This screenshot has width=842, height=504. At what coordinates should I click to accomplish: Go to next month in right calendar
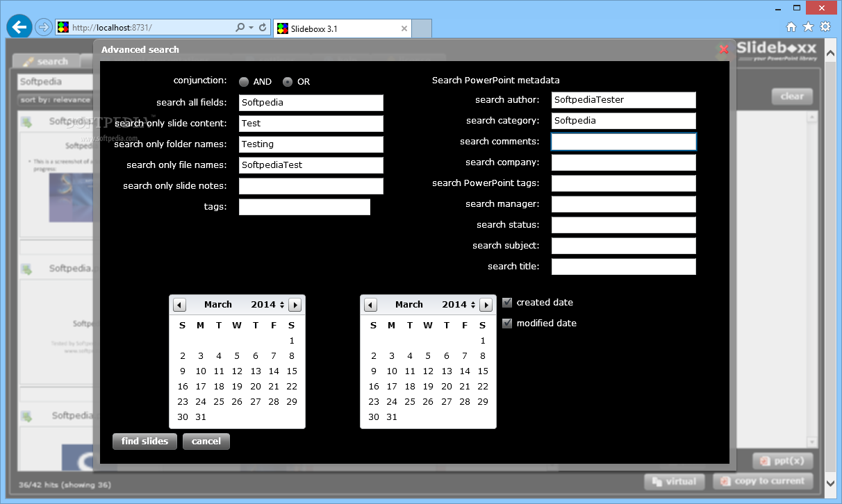tap(486, 305)
